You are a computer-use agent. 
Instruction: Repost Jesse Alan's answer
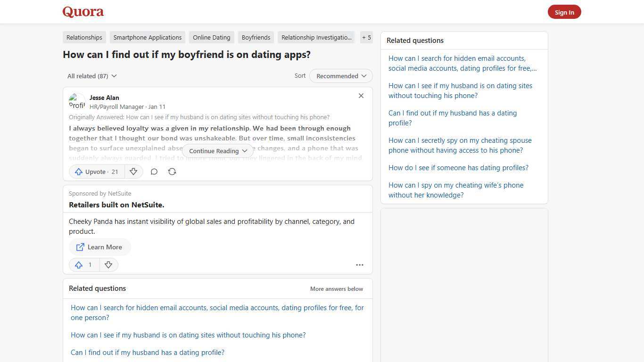tap(172, 172)
